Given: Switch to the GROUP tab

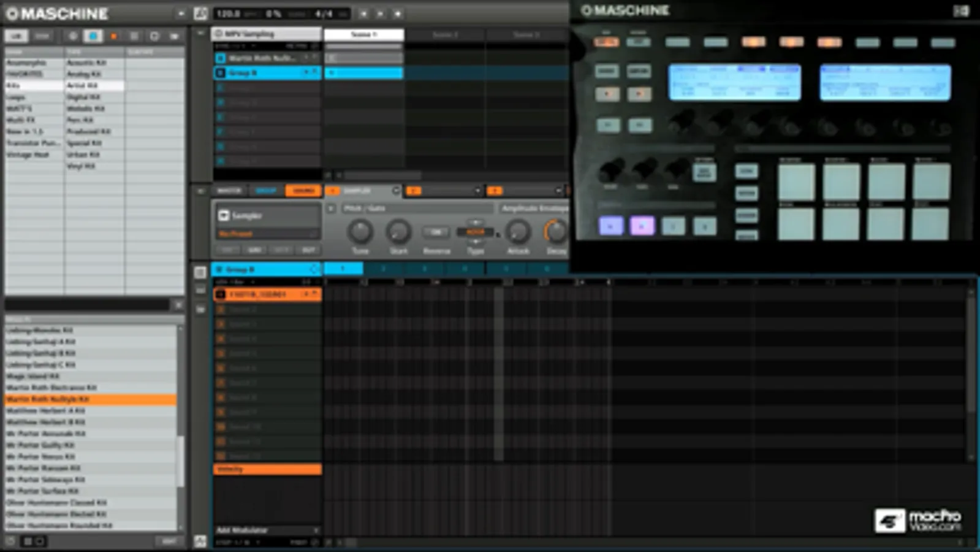Looking at the screenshot, I should [266, 191].
